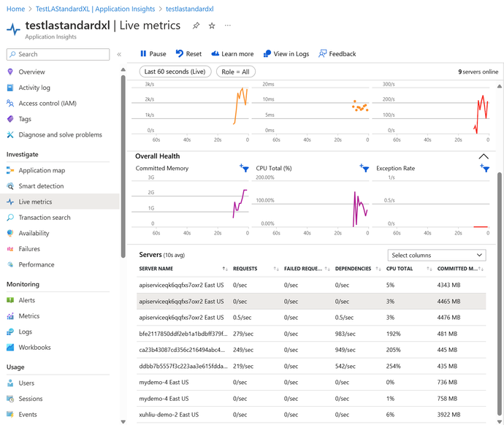Click the Application Insights resource icon
Viewport: 504px width, 425px height.
click(13, 29)
